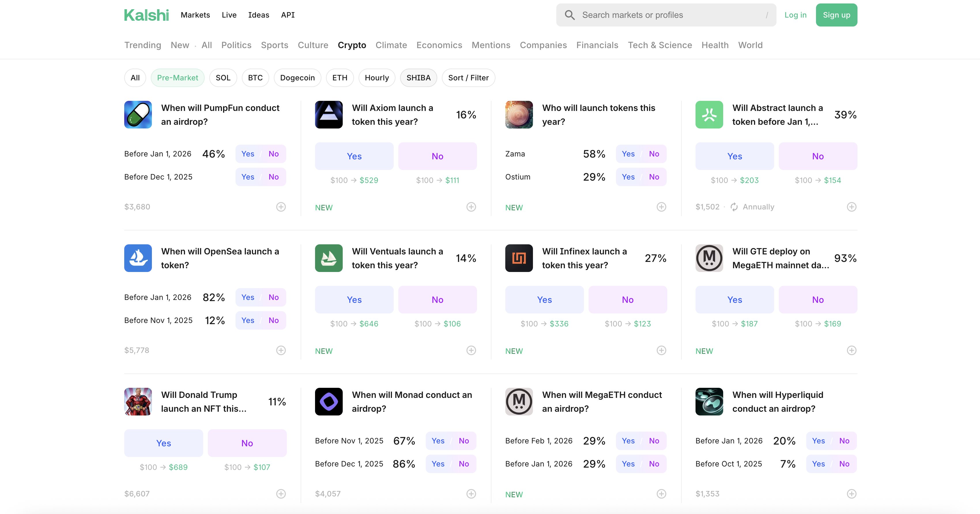Click the Monad purple logo icon
Viewport: 980px width, 514px height.
pyautogui.click(x=329, y=401)
